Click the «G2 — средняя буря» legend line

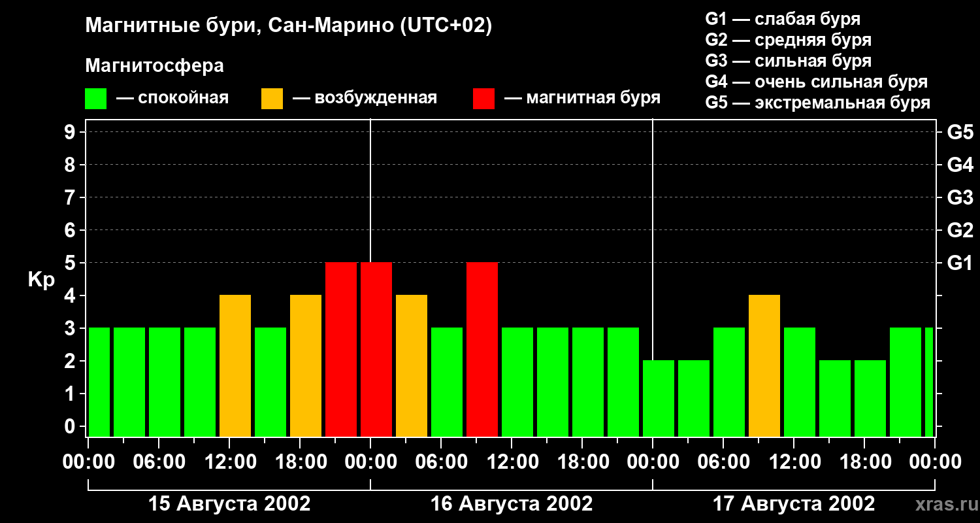[x=789, y=40]
